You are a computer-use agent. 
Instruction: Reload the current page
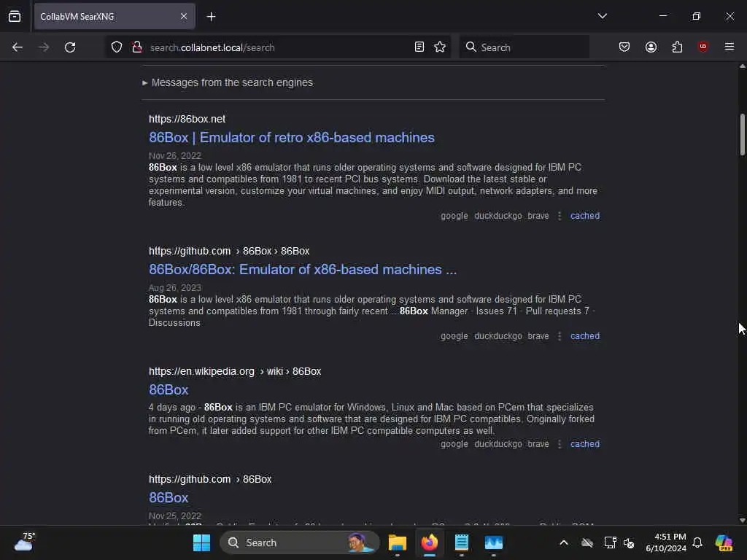coord(70,47)
